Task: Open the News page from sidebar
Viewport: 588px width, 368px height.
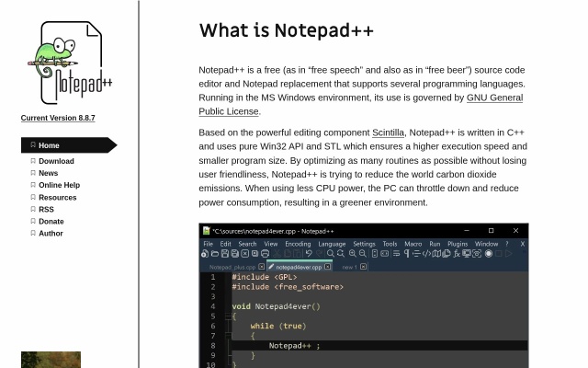Action: click(x=48, y=173)
